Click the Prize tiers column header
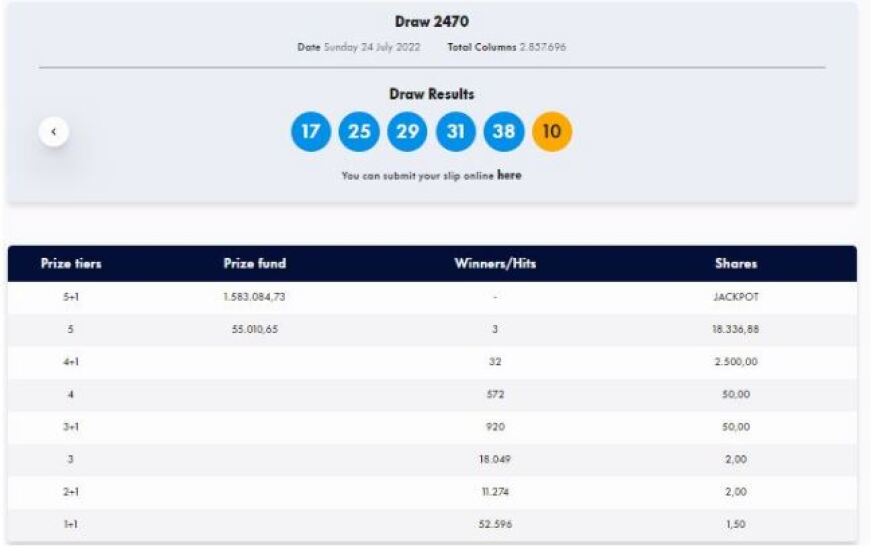Image resolution: width=880 pixels, height=552 pixels. coord(71,264)
